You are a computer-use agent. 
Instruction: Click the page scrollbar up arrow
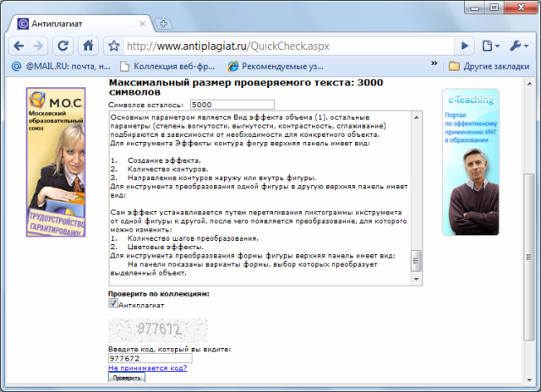coord(529,84)
